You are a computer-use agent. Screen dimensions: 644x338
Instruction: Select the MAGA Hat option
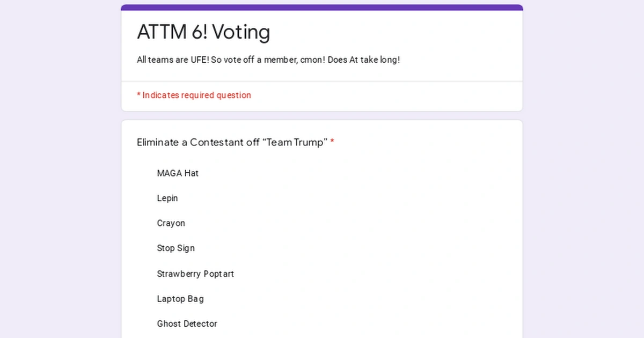click(x=178, y=173)
